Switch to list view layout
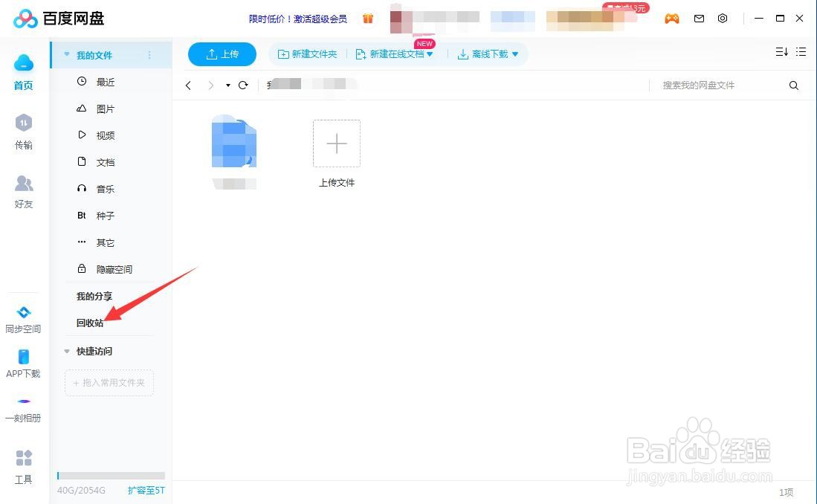Screen dimensions: 817x504 [801, 52]
